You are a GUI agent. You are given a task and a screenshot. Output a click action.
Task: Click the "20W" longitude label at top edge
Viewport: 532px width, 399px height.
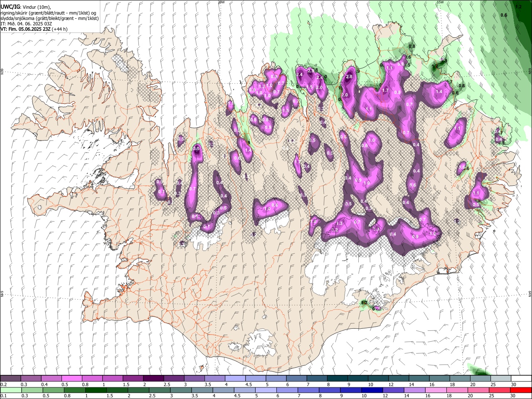pos(221,2)
